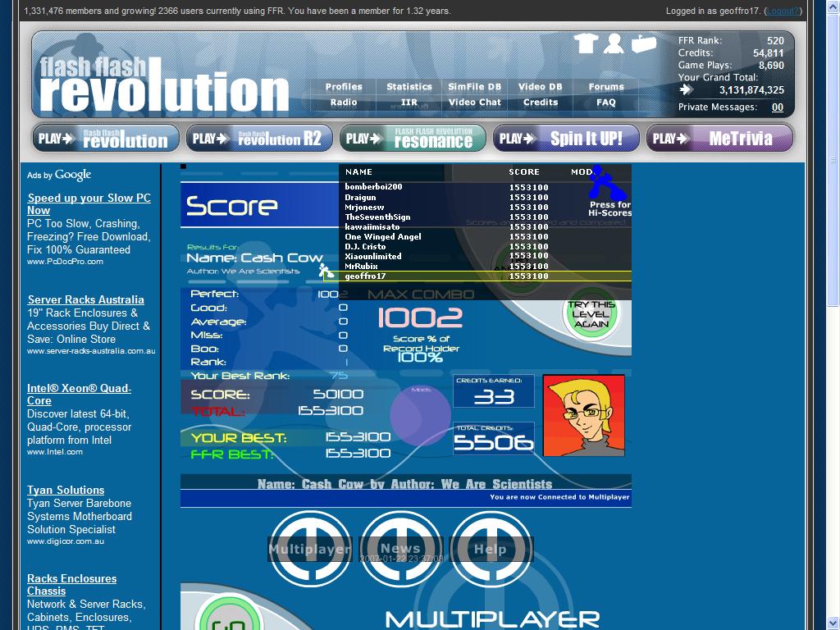Viewport: 840px width, 630px height.
Task: Click the user profile silhouette icon
Action: [614, 43]
